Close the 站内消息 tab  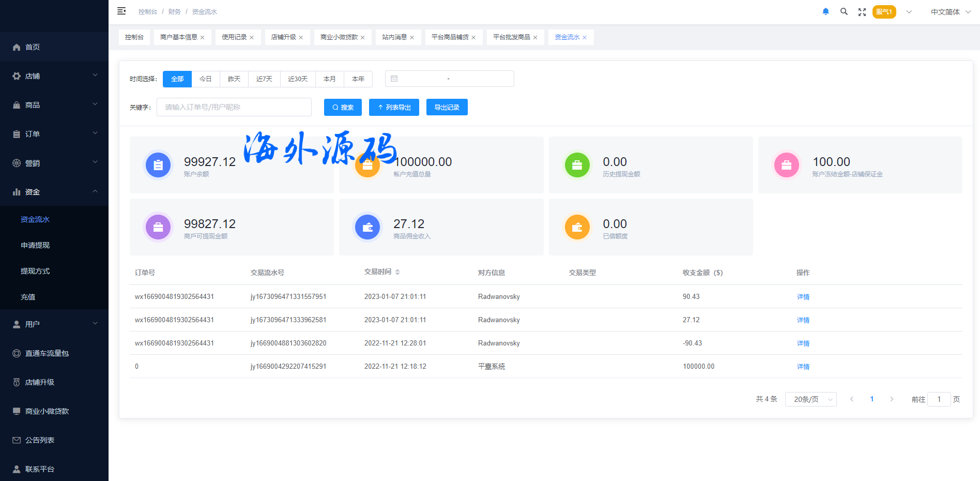pos(412,38)
